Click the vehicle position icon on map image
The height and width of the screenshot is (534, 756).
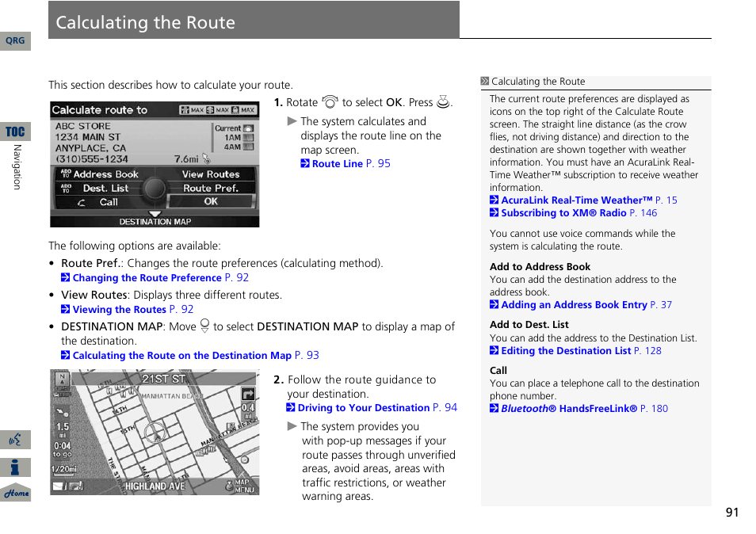point(156,433)
